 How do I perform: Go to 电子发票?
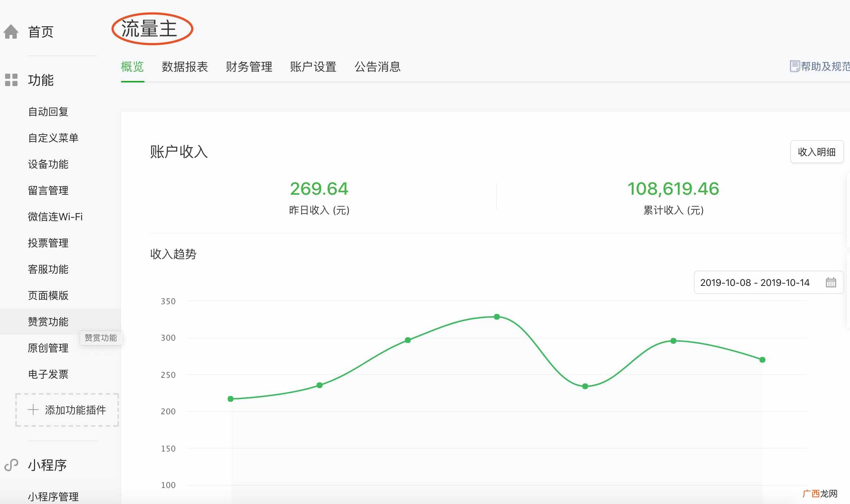point(48,374)
